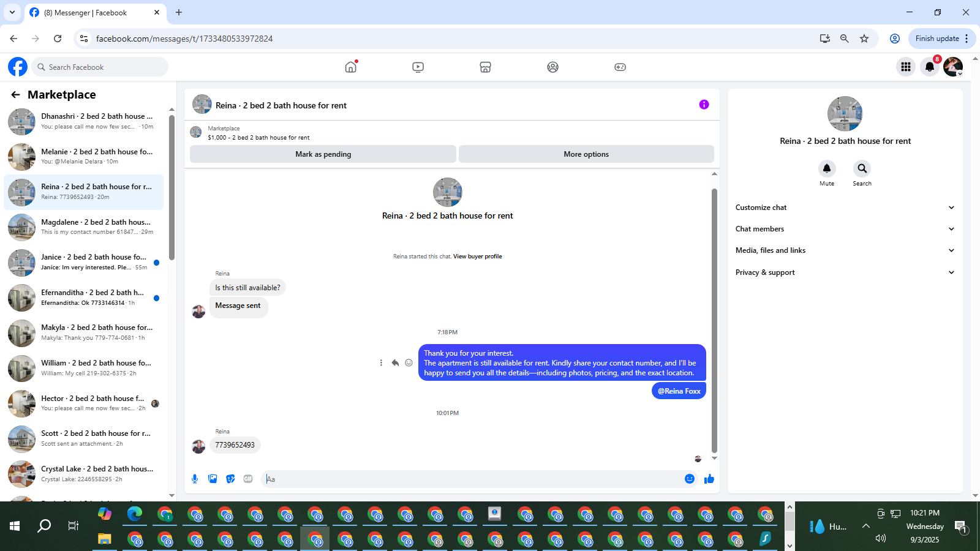Click Mark as pending button
Viewport: 980px width, 551px height.
pos(323,154)
